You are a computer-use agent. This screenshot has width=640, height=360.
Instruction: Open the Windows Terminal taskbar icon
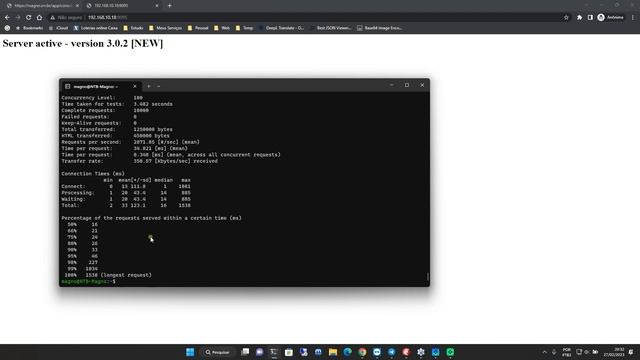(x=274, y=352)
